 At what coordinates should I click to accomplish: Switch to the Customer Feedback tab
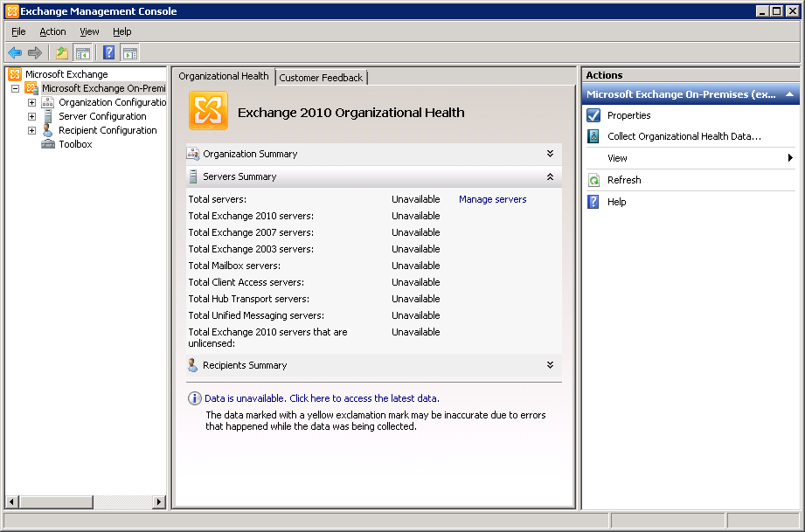pos(321,78)
